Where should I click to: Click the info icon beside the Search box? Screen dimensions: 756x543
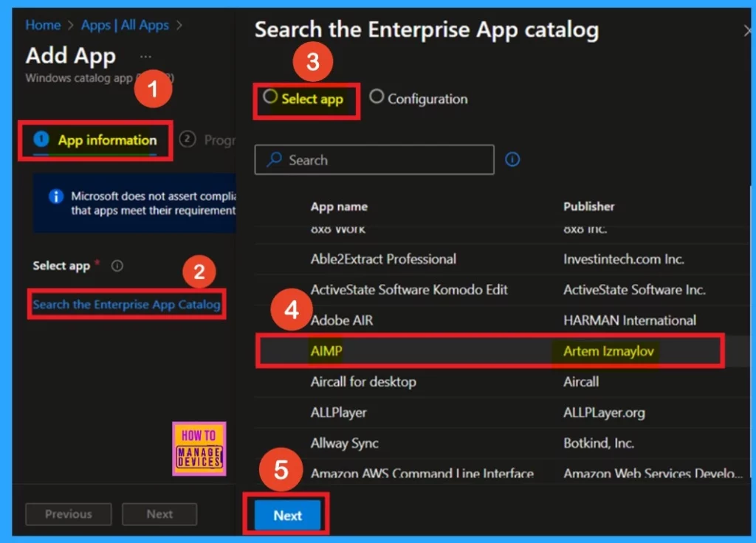tap(512, 159)
